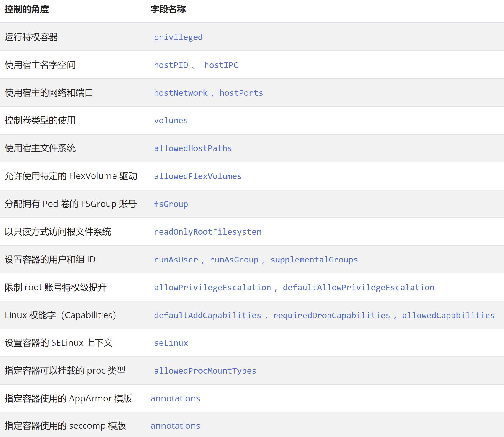Click the runAsUser link
Image resolution: width=504 pixels, height=437 pixels.
(x=176, y=260)
